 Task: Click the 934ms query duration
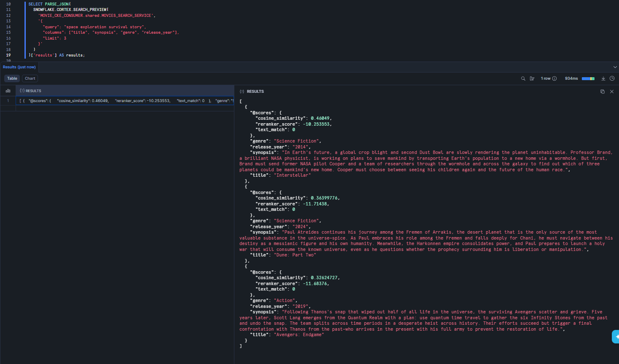[571, 78]
